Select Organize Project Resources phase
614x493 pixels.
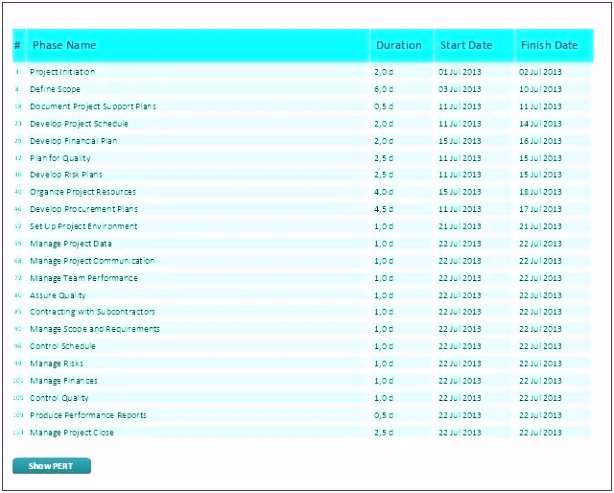click(x=302, y=192)
